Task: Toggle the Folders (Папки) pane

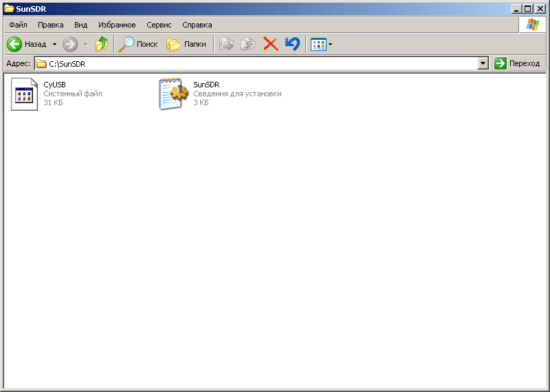Action: pos(186,44)
